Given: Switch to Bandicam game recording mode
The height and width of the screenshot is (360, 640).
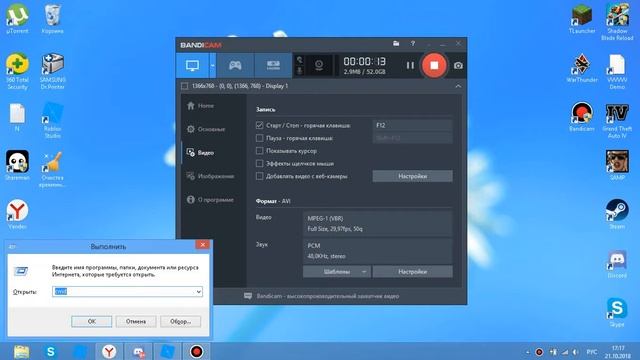Looking at the screenshot, I should click(235, 65).
